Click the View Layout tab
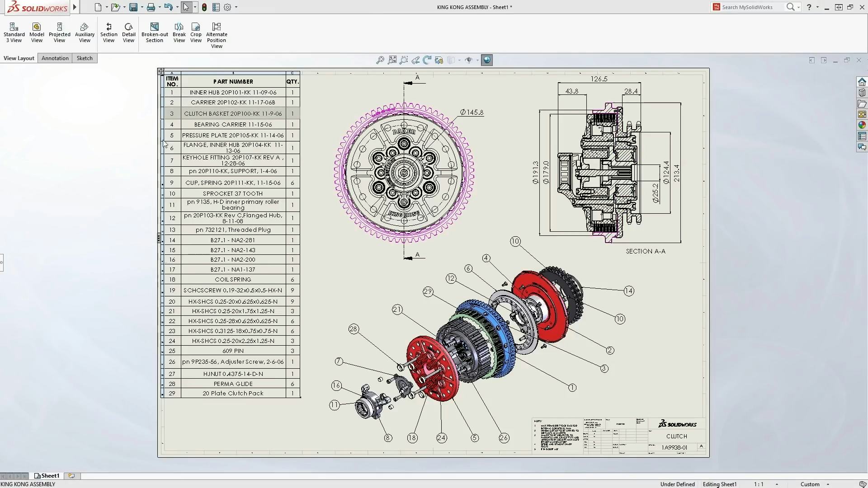The width and height of the screenshot is (868, 488). (19, 58)
